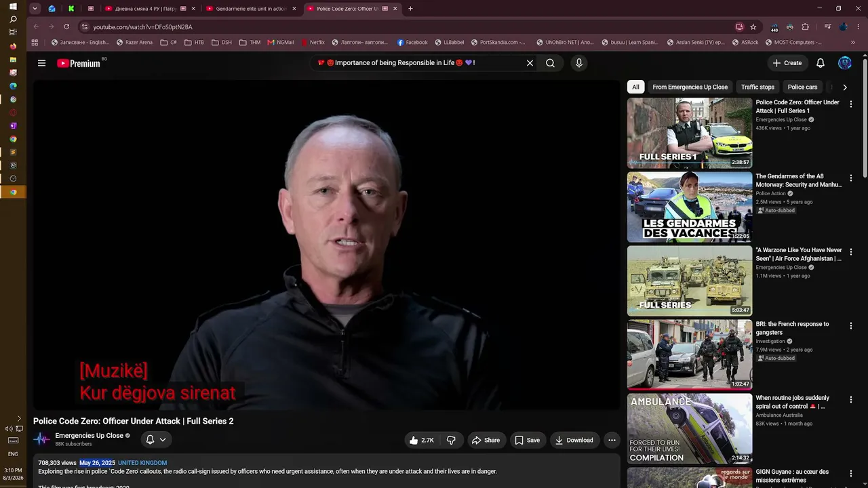Open the browser extensions puzzle icon
The width and height of the screenshot is (868, 488).
pos(806,27)
